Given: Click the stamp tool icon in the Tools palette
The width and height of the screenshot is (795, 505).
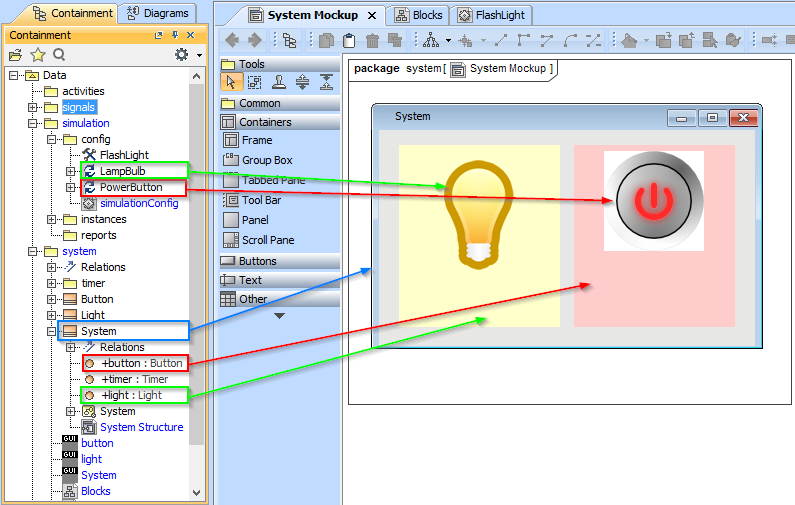Looking at the screenshot, I should (x=279, y=82).
